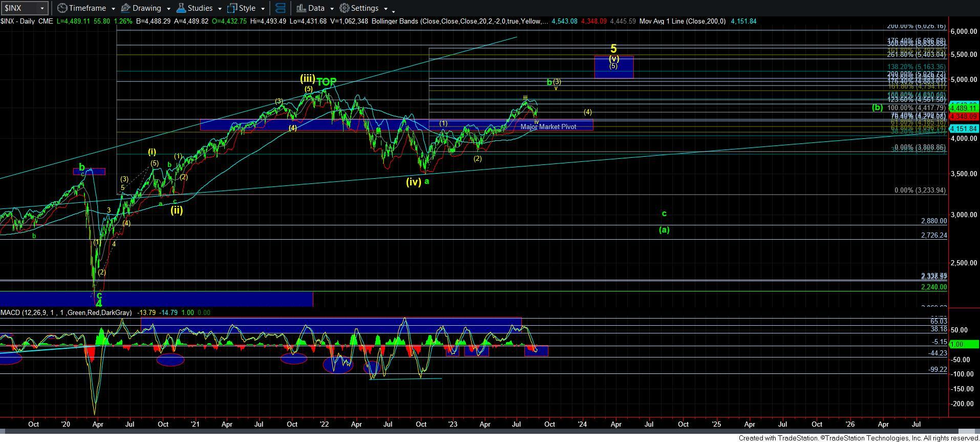The image size is (980, 442).
Task: Open the Drawing menu
Action: pos(146,8)
